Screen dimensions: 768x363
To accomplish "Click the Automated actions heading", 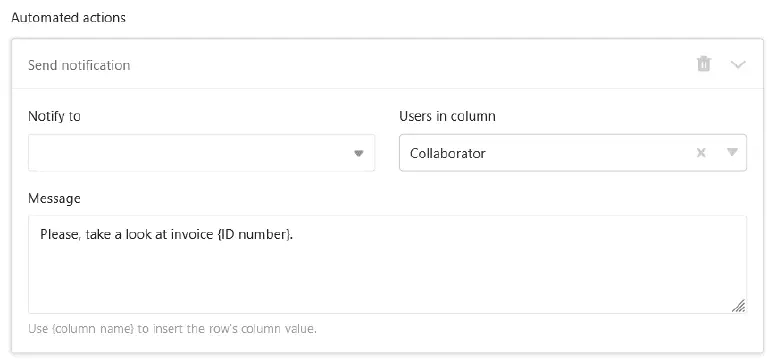I will tap(68, 18).
